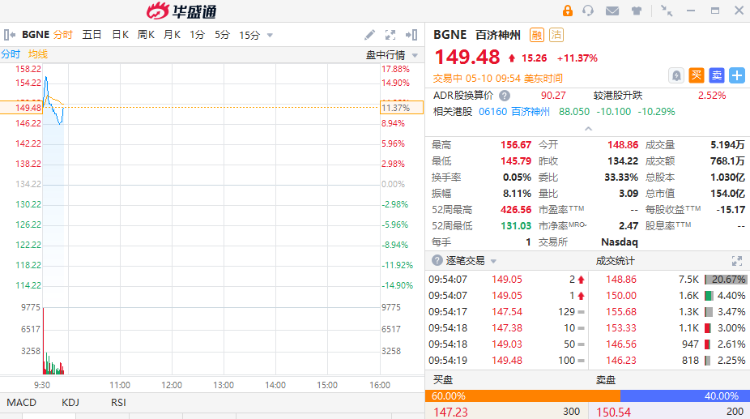Toggle the 分时 line legend
Screen dimensions: 750x419
[11, 54]
